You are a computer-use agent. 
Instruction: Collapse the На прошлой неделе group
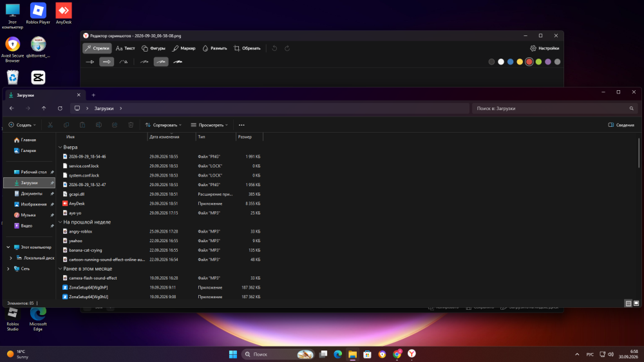coord(60,222)
